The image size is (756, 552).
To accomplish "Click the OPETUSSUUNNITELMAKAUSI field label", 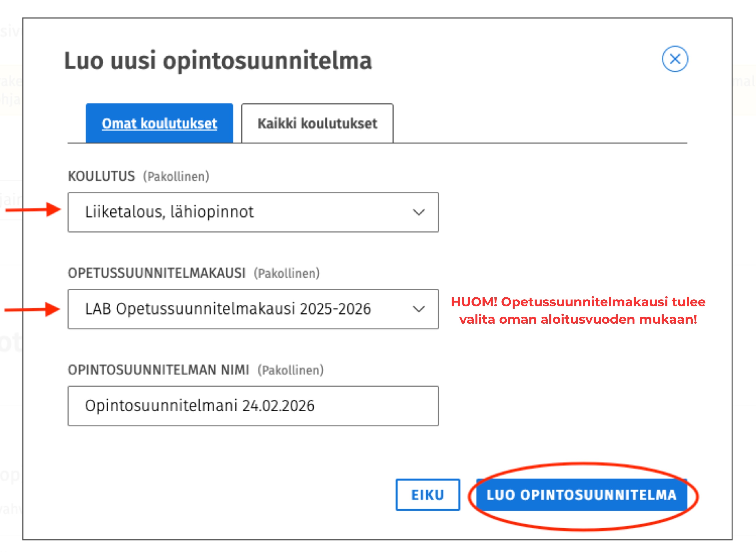I will click(x=157, y=273).
